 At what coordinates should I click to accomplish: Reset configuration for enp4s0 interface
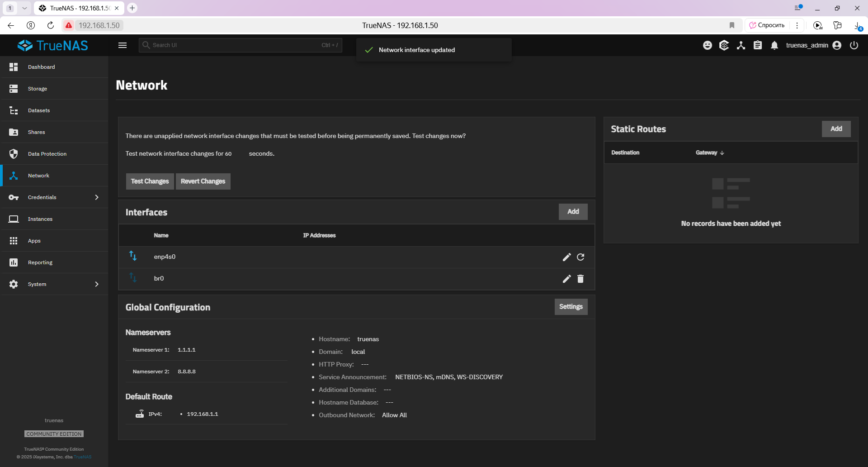point(580,257)
